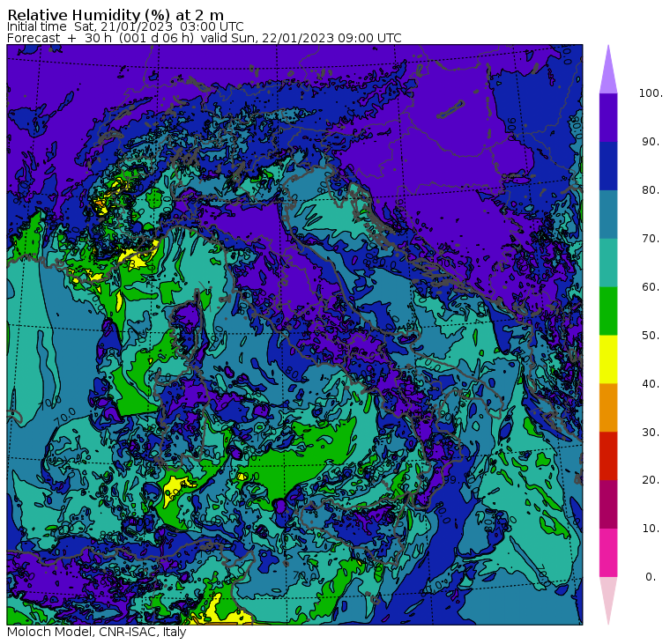Select the "80." legend label
The image size is (670, 644).
click(651, 190)
